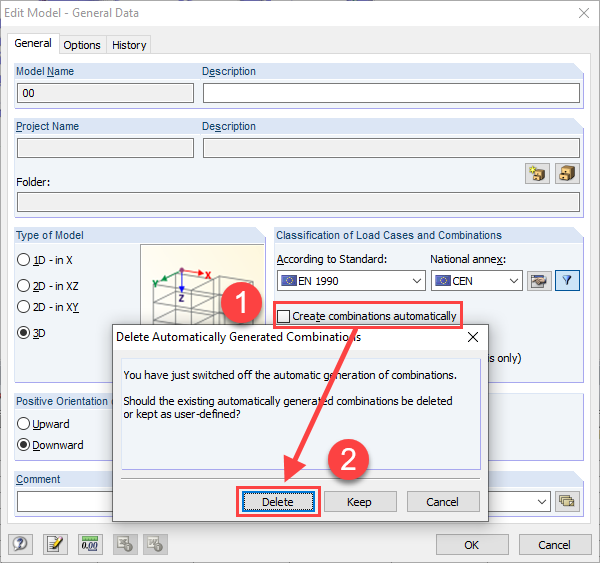Image resolution: width=600 pixels, height=563 pixels.
Task: Click the 3D model preview thumbnail
Action: (x=202, y=284)
